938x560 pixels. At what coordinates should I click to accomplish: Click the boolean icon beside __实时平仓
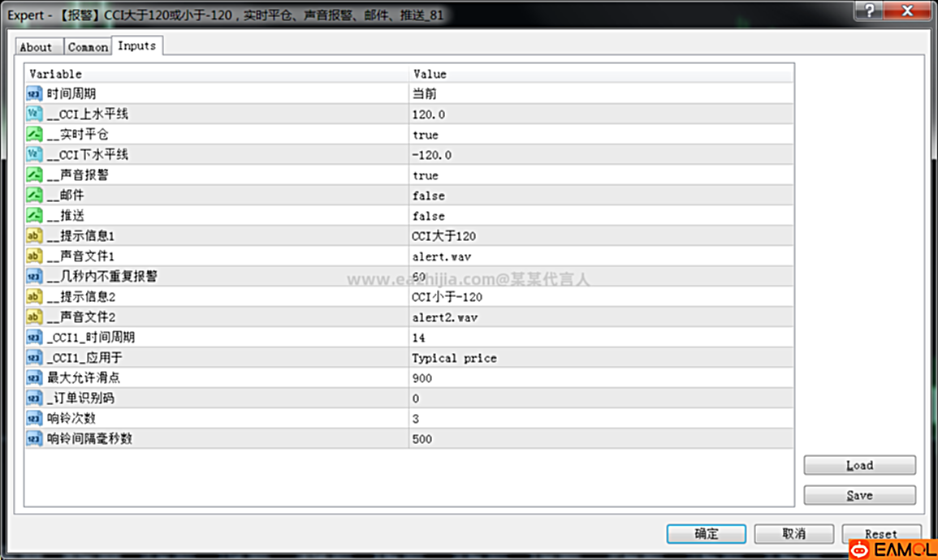click(x=34, y=135)
